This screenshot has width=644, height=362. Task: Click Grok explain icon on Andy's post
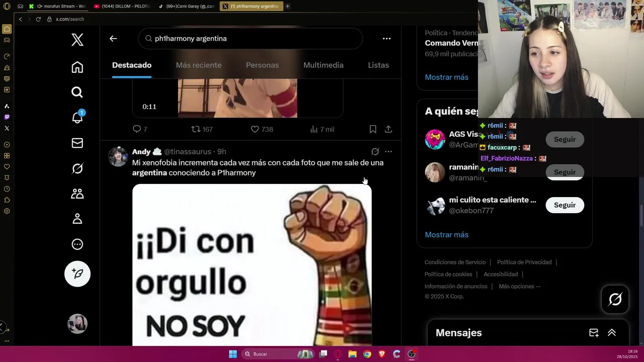[x=375, y=151]
